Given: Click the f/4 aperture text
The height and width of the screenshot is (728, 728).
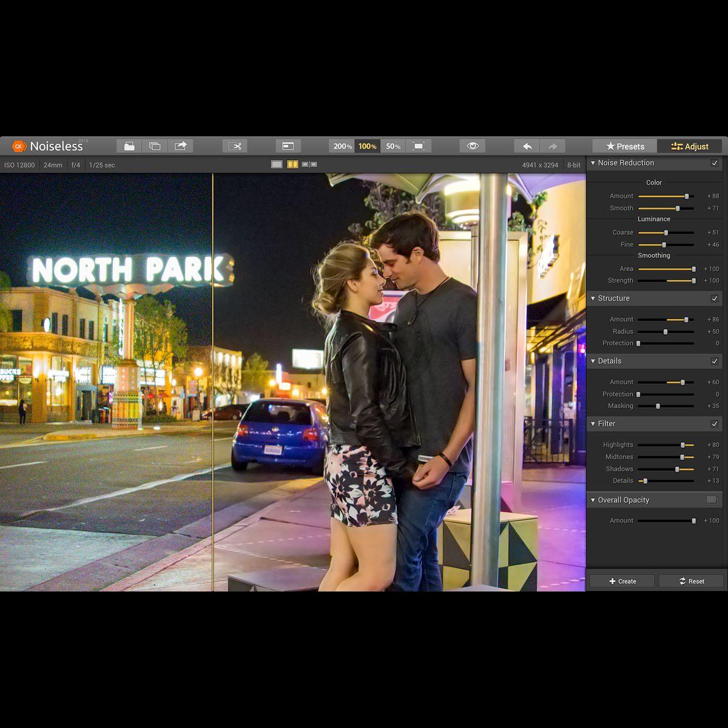Looking at the screenshot, I should [76, 165].
